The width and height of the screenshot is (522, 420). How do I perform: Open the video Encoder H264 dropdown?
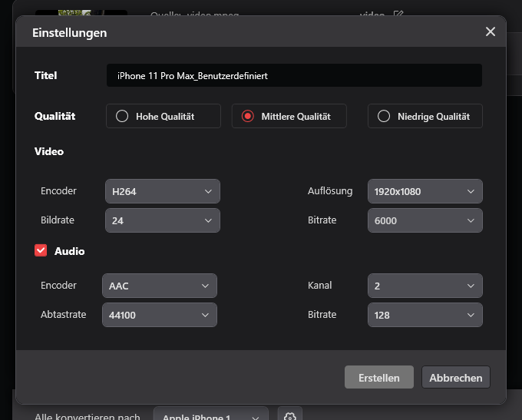click(163, 191)
